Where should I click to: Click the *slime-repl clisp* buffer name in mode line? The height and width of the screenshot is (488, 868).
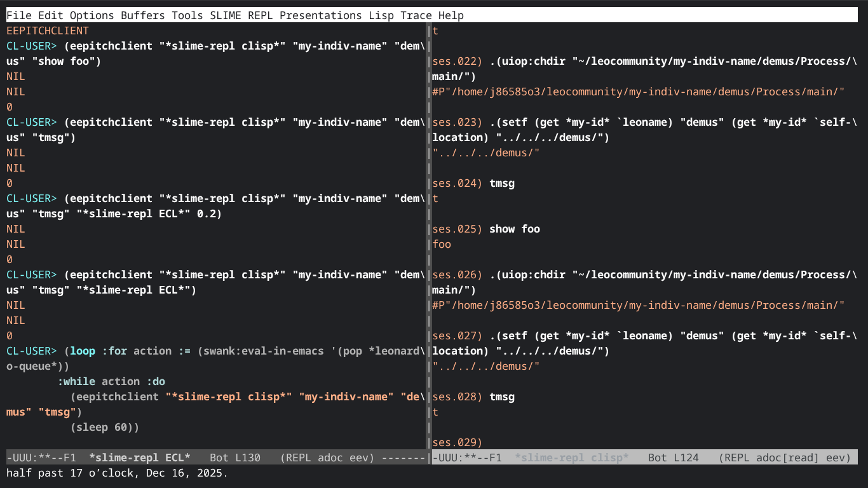point(571,457)
